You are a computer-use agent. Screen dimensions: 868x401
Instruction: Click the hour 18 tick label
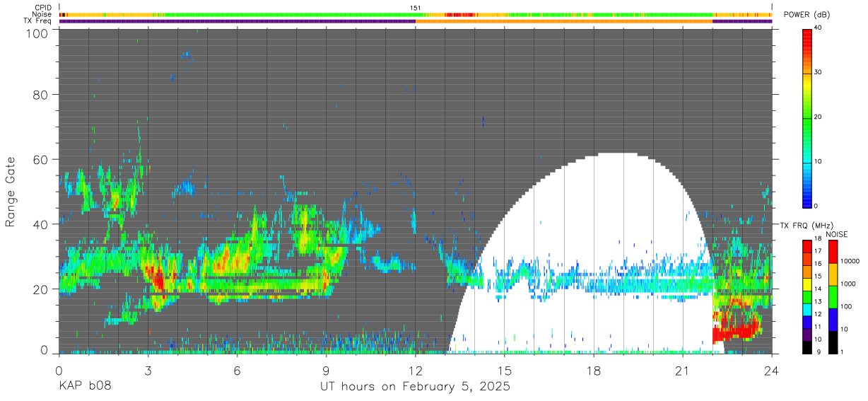594,371
